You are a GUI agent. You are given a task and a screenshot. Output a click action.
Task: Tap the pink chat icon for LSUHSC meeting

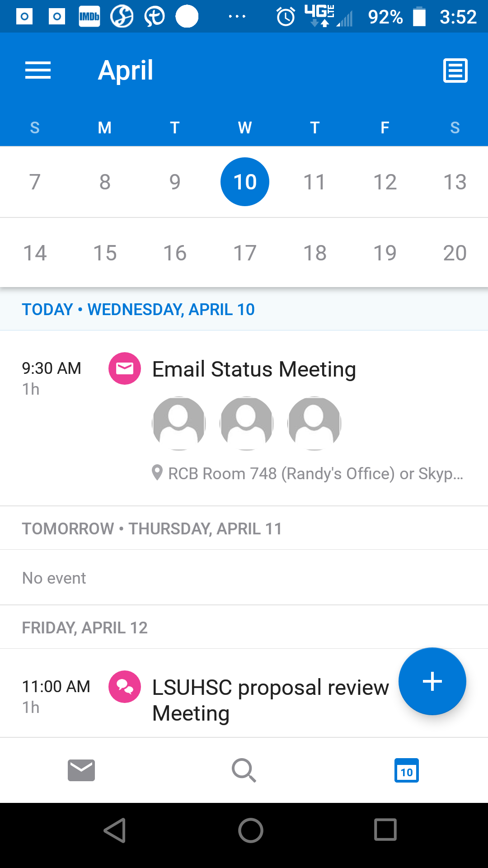pyautogui.click(x=125, y=687)
